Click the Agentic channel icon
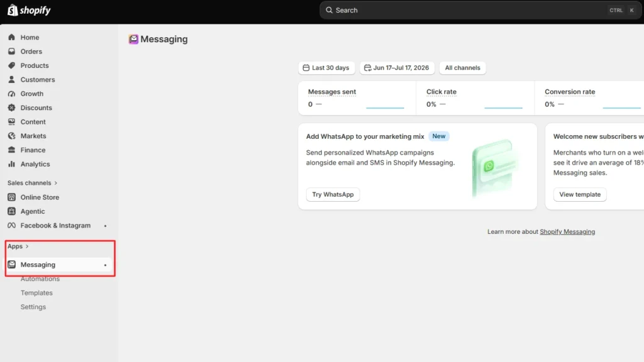The height and width of the screenshot is (362, 644). pyautogui.click(x=11, y=211)
